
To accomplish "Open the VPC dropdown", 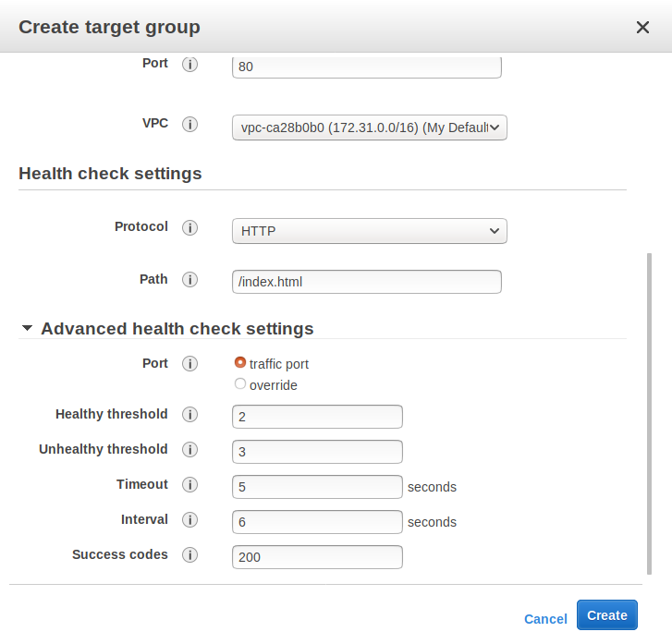I will tap(370, 128).
